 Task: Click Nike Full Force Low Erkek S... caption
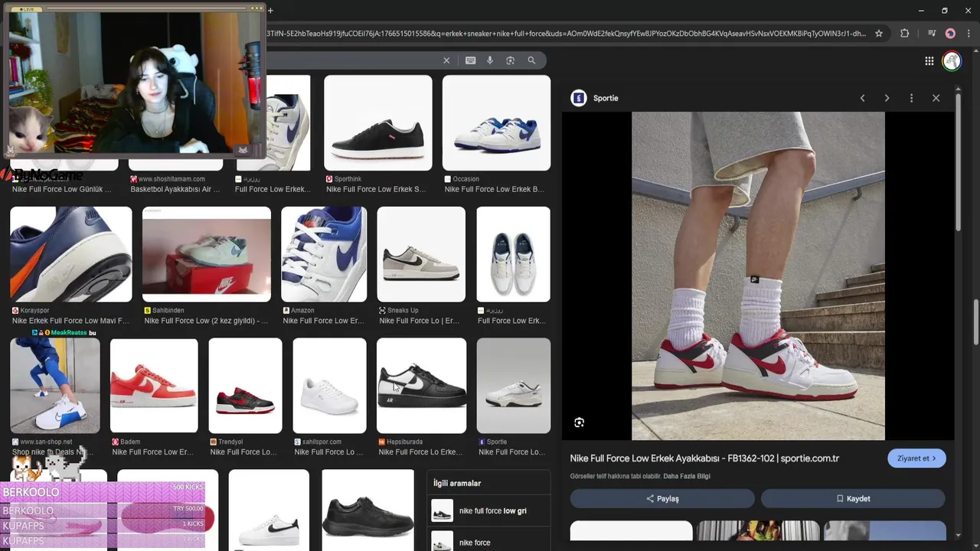click(x=375, y=189)
